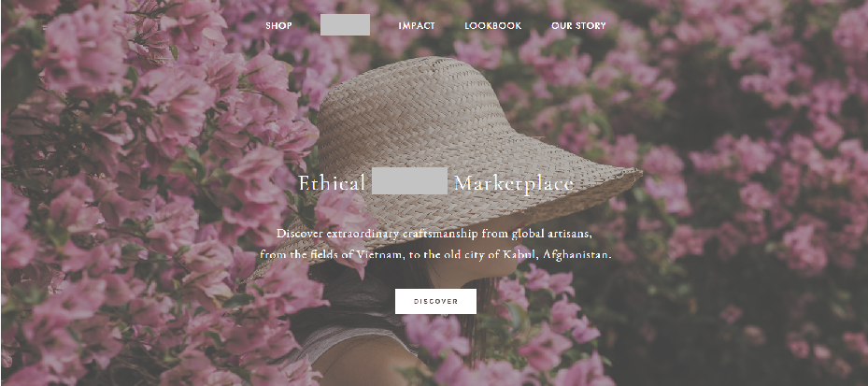Click the 'from the fields of Vietnam' line
The width and height of the screenshot is (868, 386).
point(435,255)
